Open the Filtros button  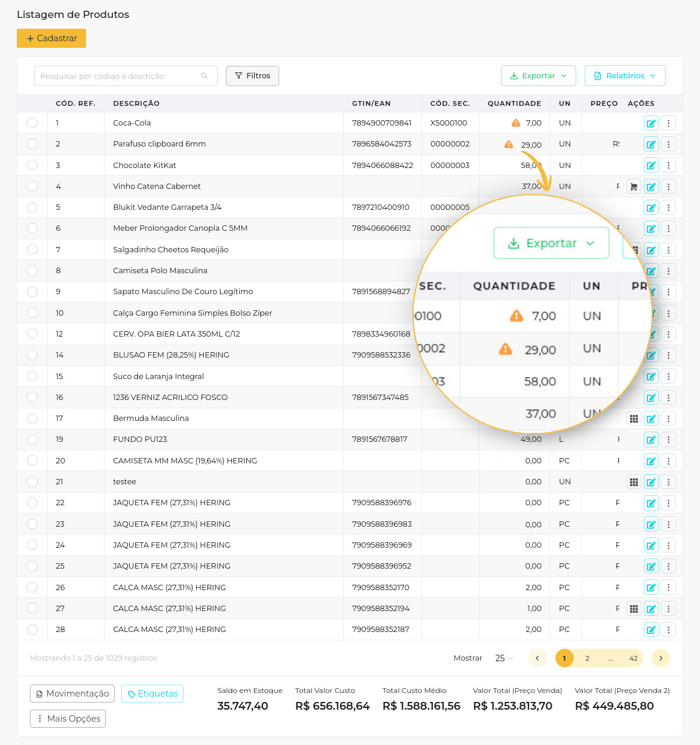click(252, 76)
